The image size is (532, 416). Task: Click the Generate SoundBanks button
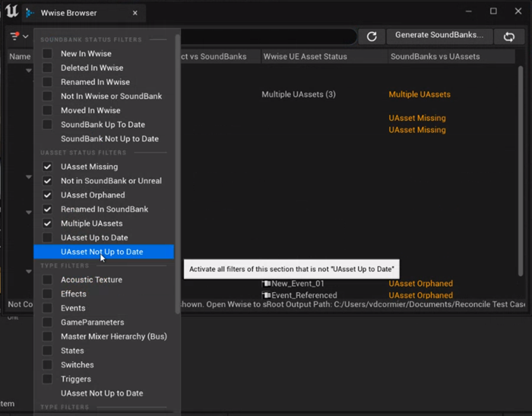[439, 36]
